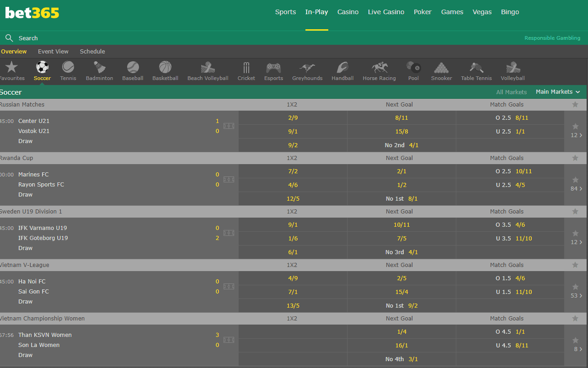Choose Under 4.5 goals at 8/11
This screenshot has width=588, height=368.
pos(510,345)
